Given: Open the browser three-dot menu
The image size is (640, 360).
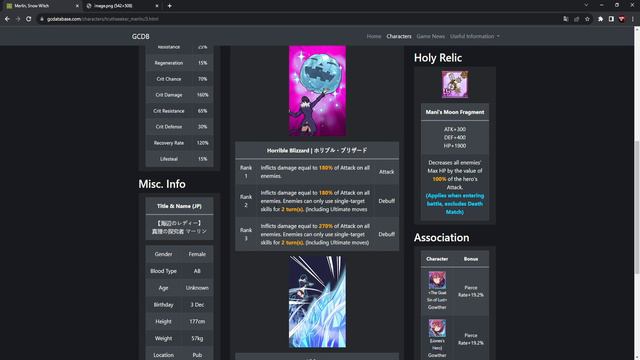Looking at the screenshot, I should (633, 19).
